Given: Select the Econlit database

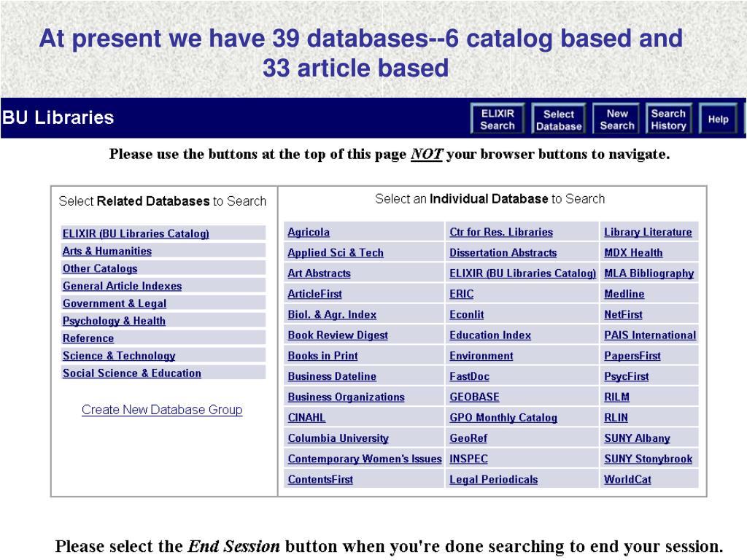Looking at the screenshot, I should [x=466, y=315].
